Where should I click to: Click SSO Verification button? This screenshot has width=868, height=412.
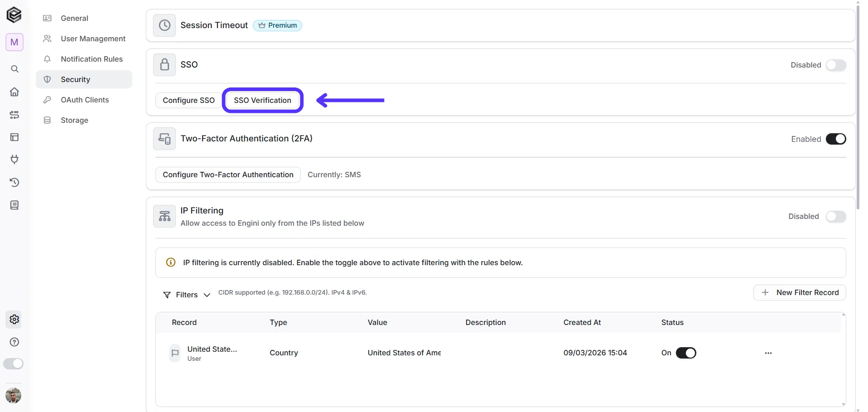click(263, 100)
